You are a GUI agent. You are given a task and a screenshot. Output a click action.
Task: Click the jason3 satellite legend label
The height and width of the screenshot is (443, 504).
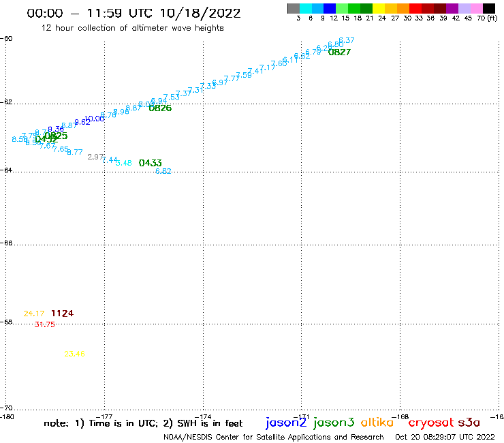click(x=334, y=423)
